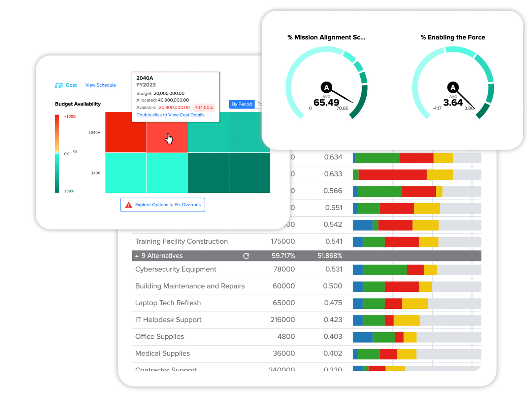Click the Cost stacked-layers icon
Screen dimensions: 532x399
click(x=59, y=85)
